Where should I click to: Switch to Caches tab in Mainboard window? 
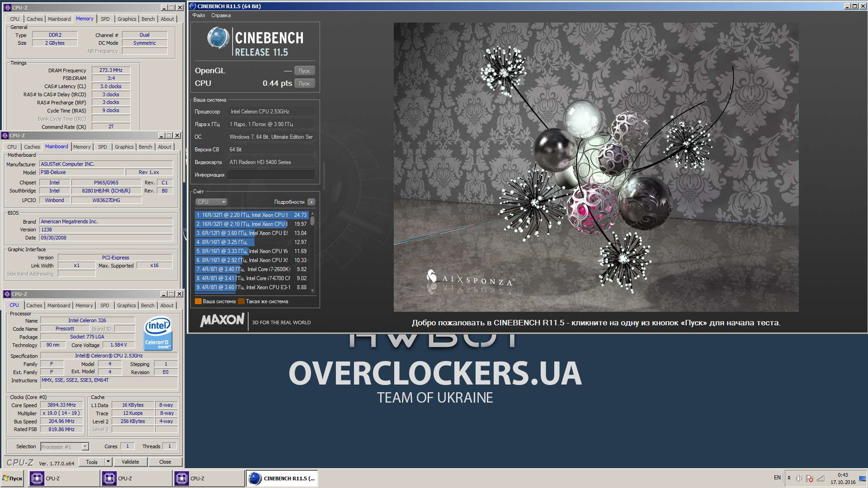coord(32,147)
